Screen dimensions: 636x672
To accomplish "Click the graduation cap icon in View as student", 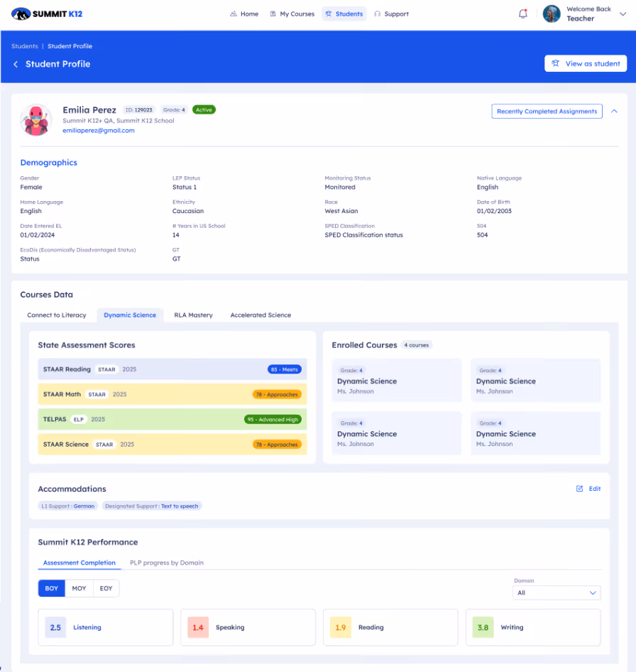I will coord(556,63).
